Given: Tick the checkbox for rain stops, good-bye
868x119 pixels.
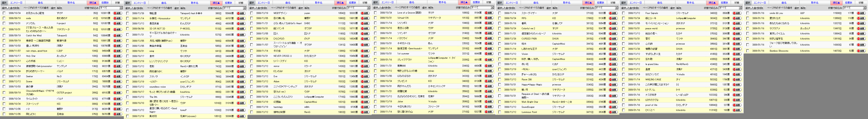Looking at the screenshot, I should pos(4,51).
